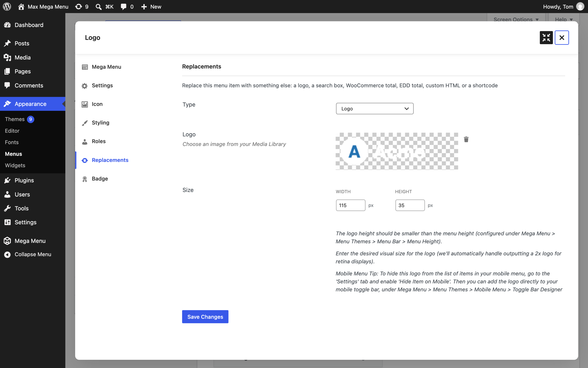Open the Fonts submenu link
This screenshot has width=588, height=368.
point(12,142)
